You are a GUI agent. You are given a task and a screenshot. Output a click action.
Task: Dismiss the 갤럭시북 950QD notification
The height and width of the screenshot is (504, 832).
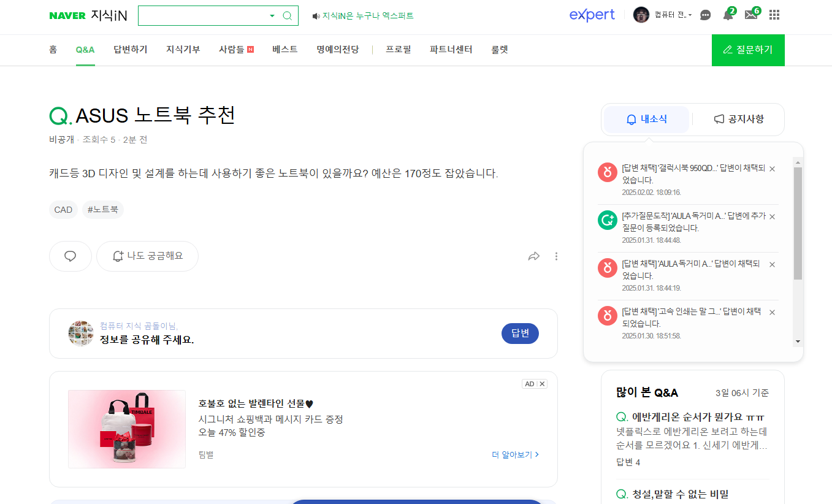pos(772,169)
